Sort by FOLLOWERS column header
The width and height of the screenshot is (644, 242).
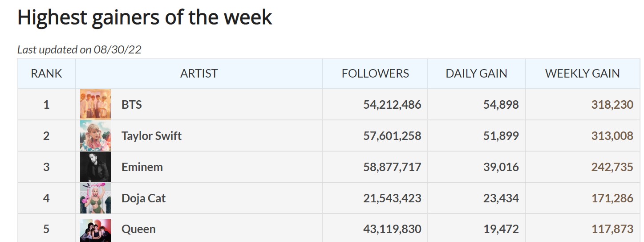click(x=375, y=74)
